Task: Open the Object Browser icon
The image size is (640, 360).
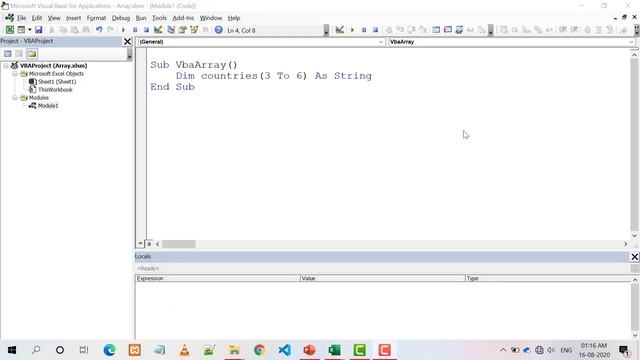Action: click(x=194, y=30)
